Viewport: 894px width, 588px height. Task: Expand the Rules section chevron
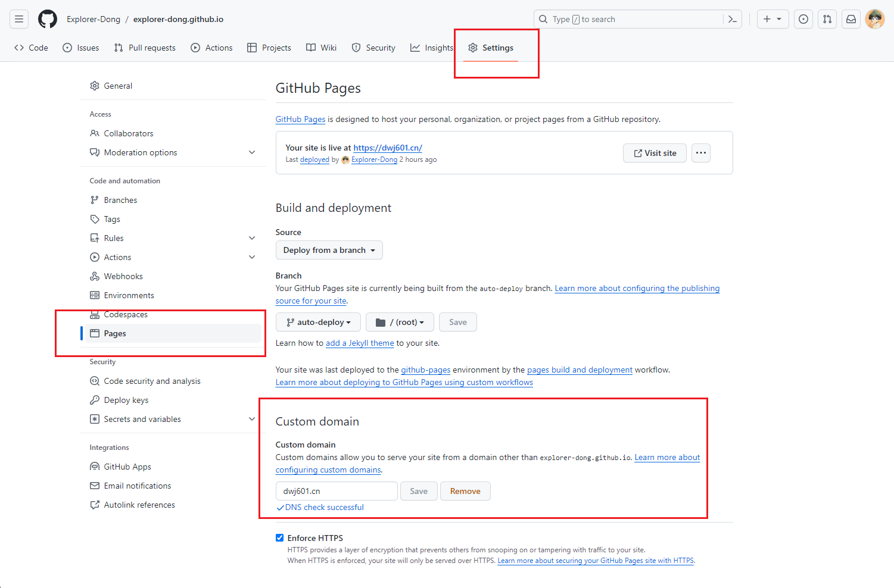click(x=252, y=238)
